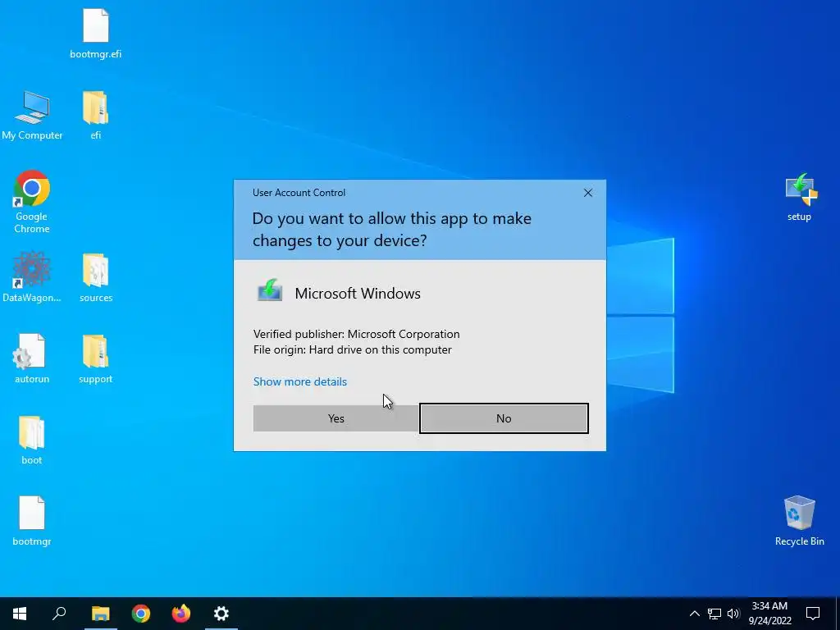Open the sources folder on the desktop

tap(96, 277)
